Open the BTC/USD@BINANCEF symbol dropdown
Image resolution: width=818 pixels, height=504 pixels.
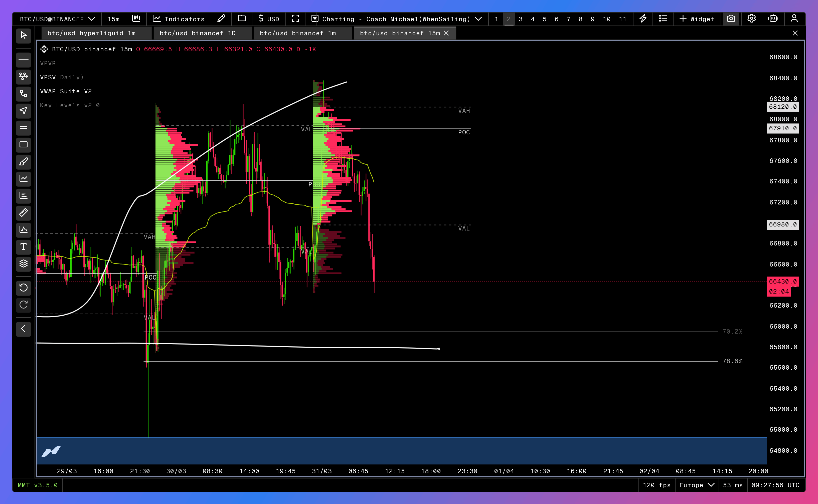[57, 19]
